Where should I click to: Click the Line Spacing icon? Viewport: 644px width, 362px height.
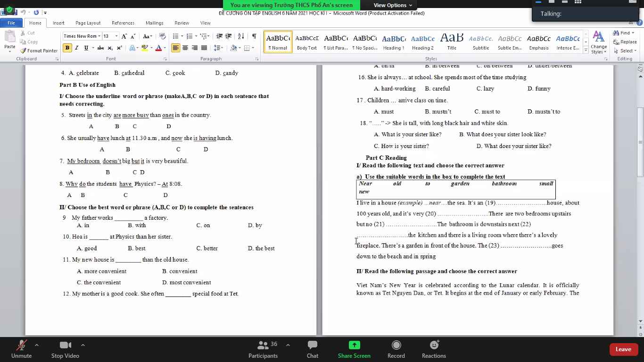point(217,48)
